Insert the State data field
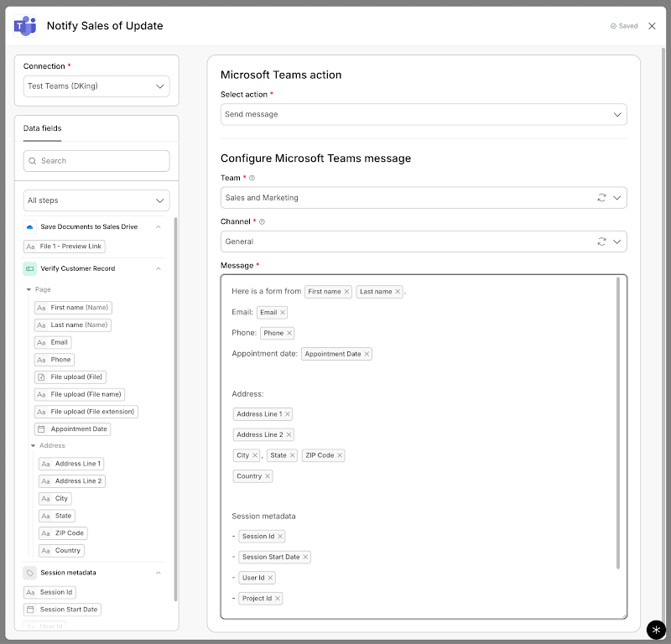 click(57, 516)
